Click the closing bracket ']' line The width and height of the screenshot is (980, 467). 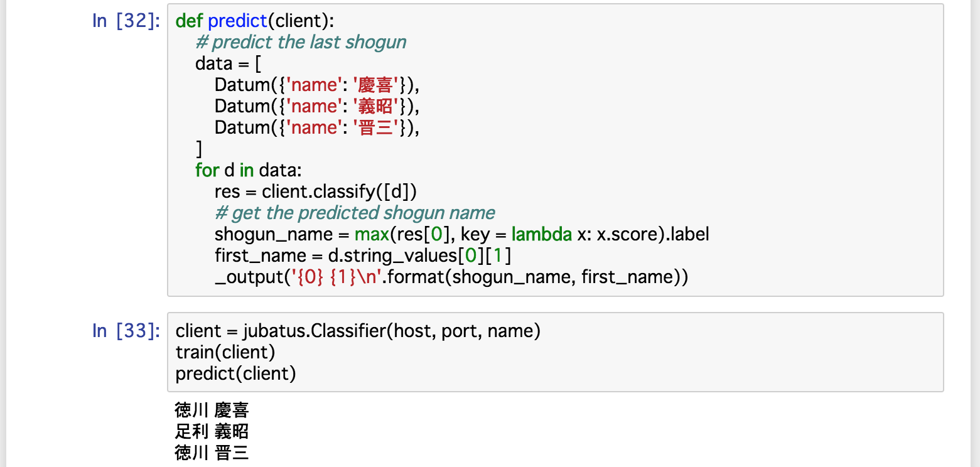point(199,149)
